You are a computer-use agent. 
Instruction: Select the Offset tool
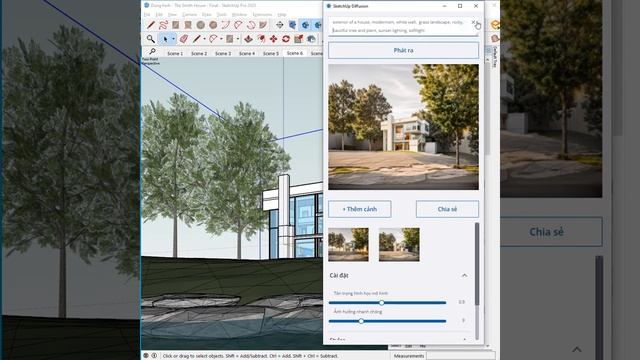pyautogui.click(x=311, y=39)
